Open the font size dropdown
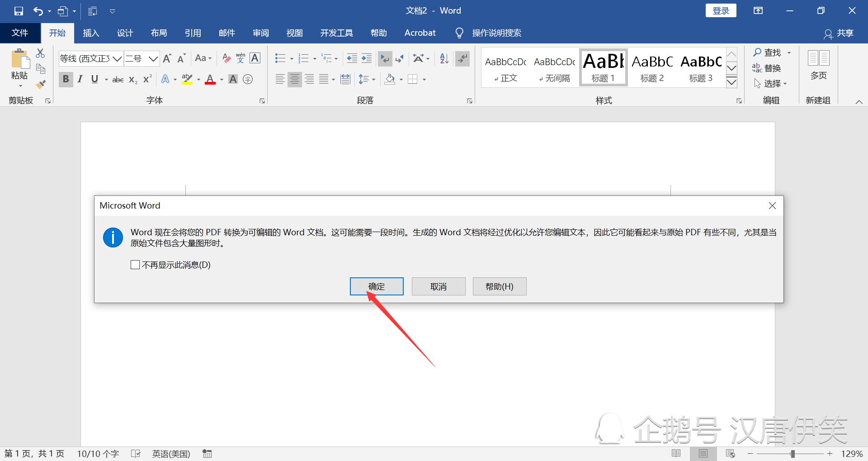The width and height of the screenshot is (868, 461). coord(154,58)
